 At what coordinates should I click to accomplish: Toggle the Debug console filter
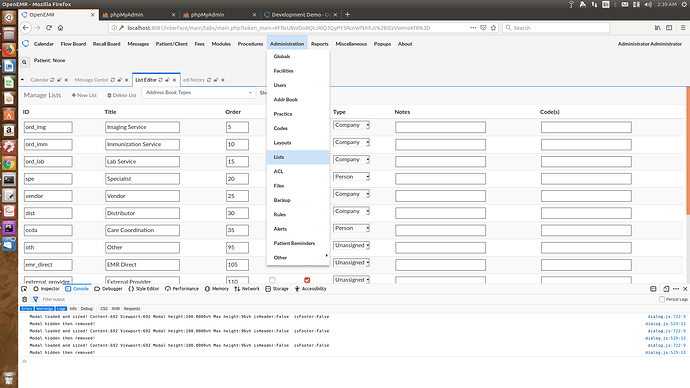point(87,309)
